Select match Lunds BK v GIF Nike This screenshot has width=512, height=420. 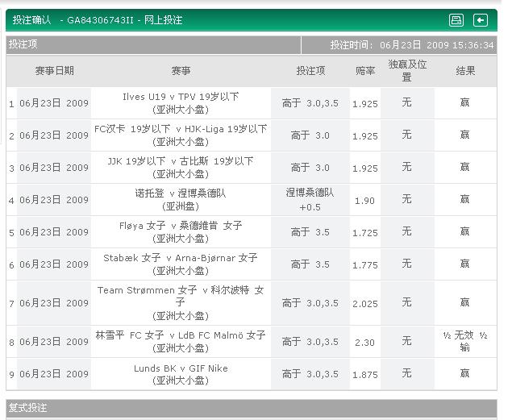tap(181, 368)
